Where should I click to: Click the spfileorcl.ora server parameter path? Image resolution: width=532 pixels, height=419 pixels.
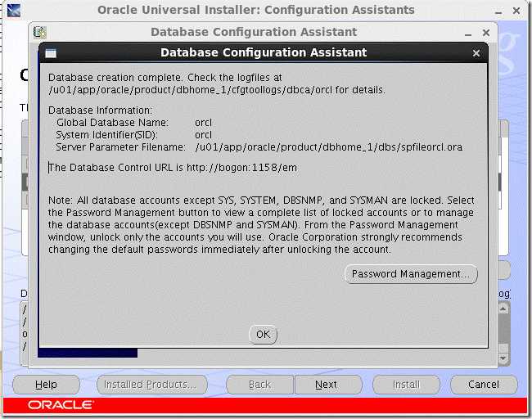(329, 147)
